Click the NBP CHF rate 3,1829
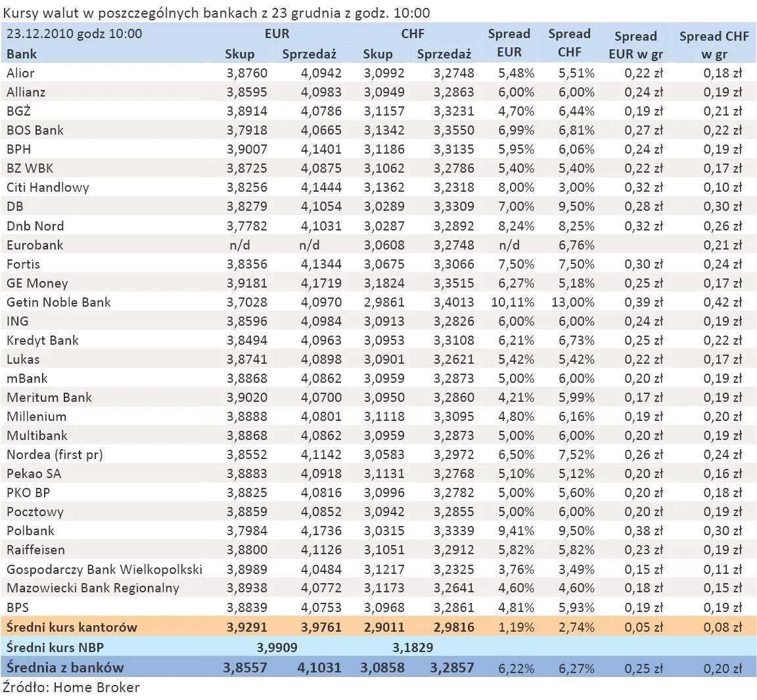The image size is (757, 700). click(413, 647)
